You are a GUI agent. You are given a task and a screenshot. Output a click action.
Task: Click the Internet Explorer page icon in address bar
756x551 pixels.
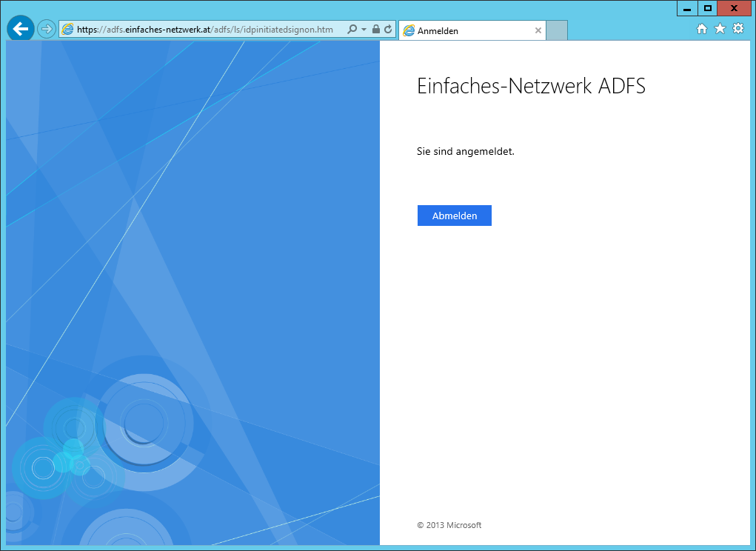pos(68,30)
